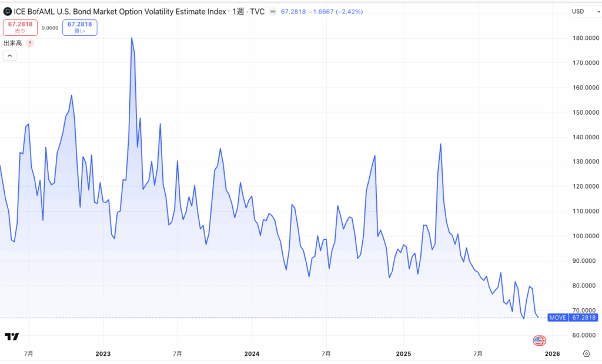This screenshot has width=602, height=364.
Task: Open chart settings via the hexagon gear icon
Action: click(586, 353)
